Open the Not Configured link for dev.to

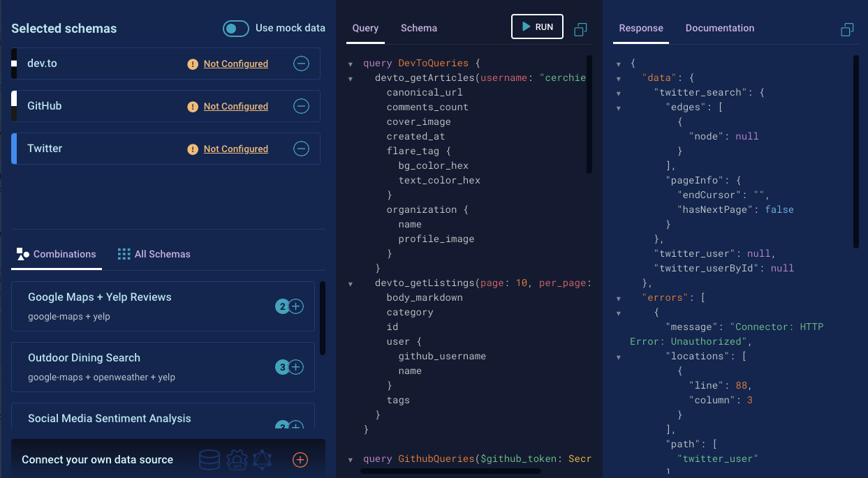pos(236,64)
